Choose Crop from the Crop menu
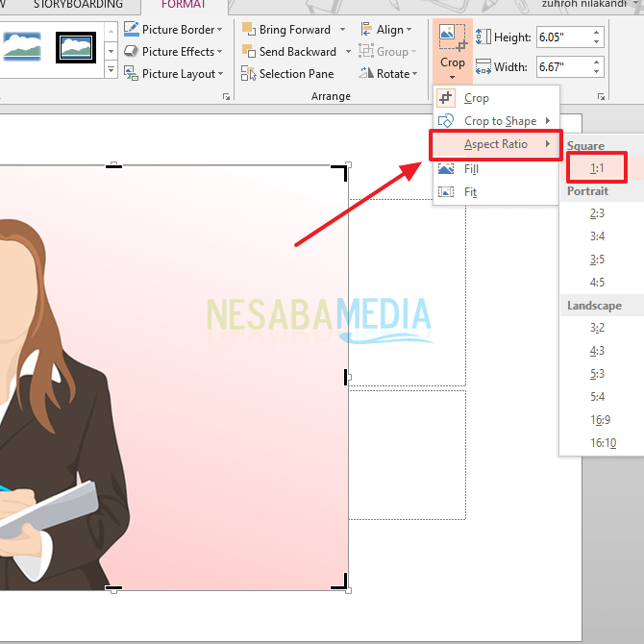Screen dimensions: 644x644 (497, 98)
